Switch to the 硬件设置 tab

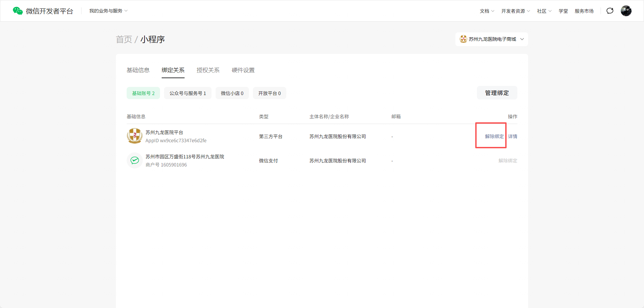pyautogui.click(x=243, y=70)
